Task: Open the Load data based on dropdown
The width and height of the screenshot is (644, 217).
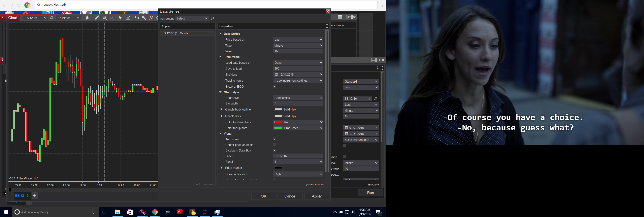Action: (x=298, y=63)
